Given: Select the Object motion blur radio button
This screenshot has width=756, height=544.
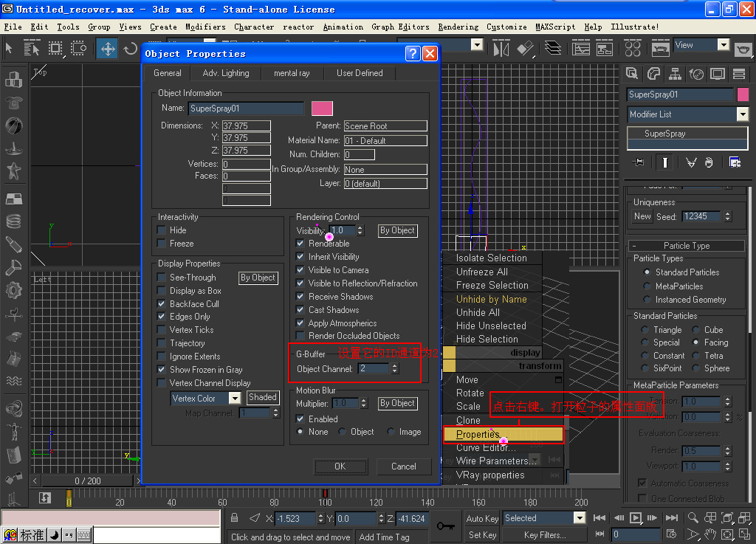Looking at the screenshot, I should [x=342, y=432].
